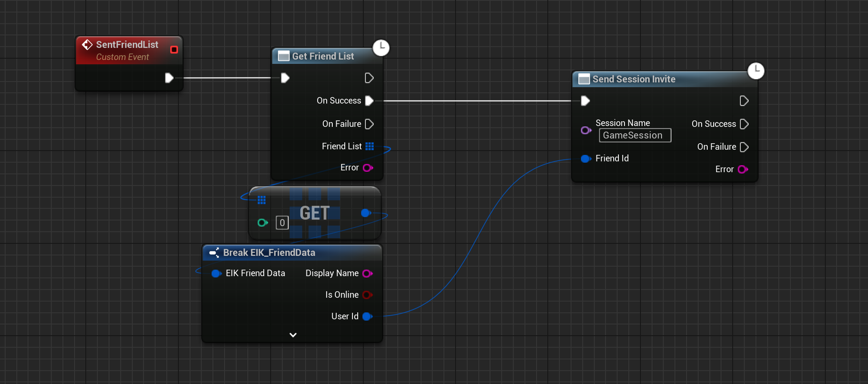Click Send Session Invite Error output pin
The height and width of the screenshot is (384, 868).
coord(743,169)
